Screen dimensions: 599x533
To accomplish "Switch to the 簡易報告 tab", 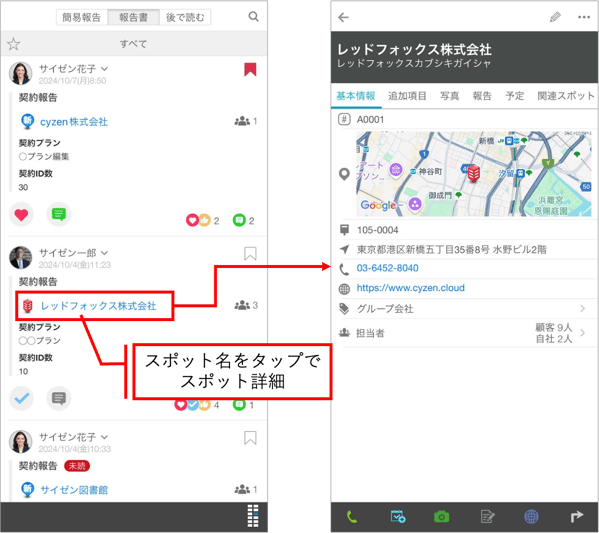I will pos(82,17).
